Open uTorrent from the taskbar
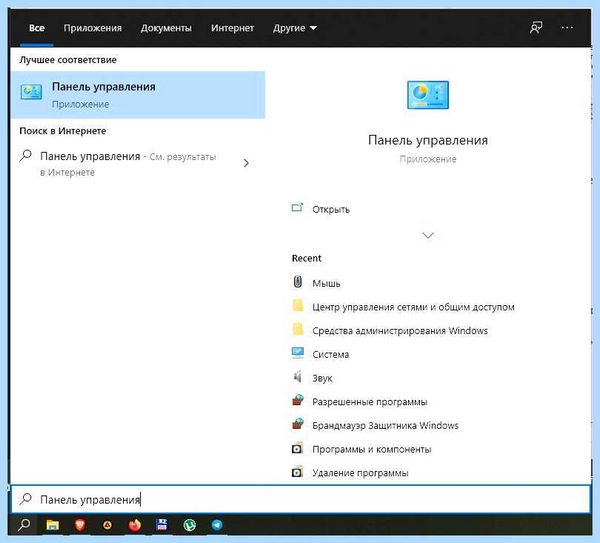 pos(189,525)
